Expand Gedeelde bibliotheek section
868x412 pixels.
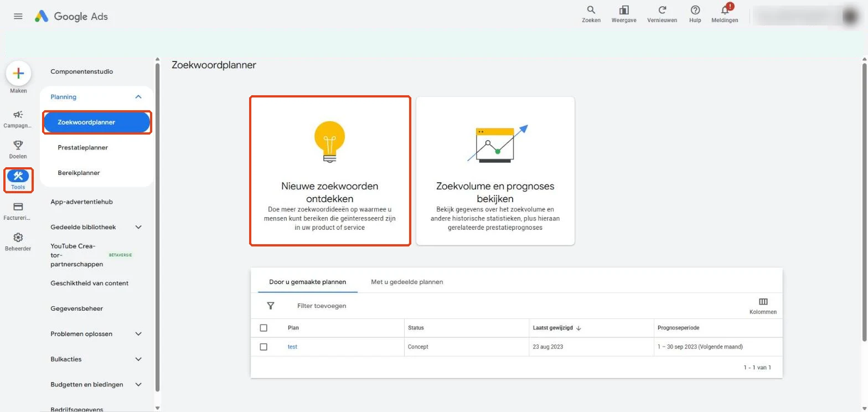click(x=138, y=227)
